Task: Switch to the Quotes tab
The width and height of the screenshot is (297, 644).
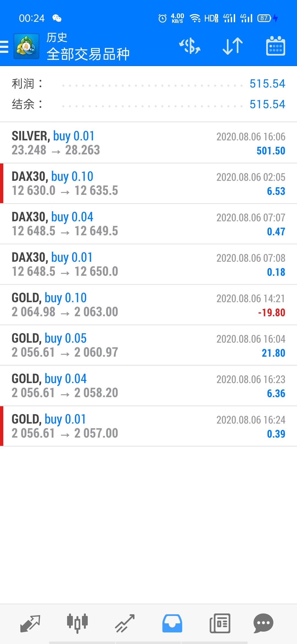Action: (x=30, y=623)
